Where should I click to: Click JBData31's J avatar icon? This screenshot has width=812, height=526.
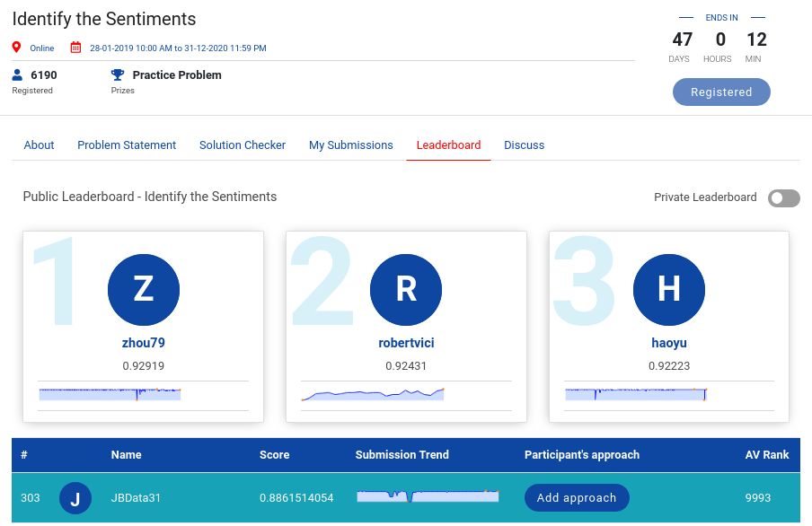(75, 498)
